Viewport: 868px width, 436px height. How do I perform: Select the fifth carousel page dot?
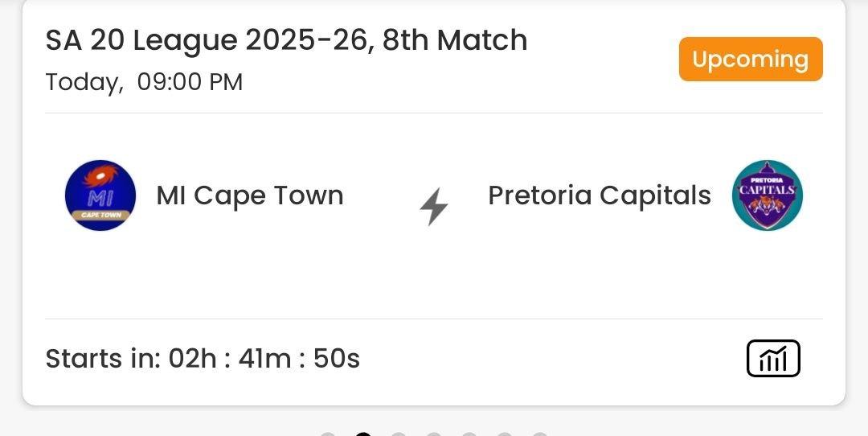coord(469,434)
